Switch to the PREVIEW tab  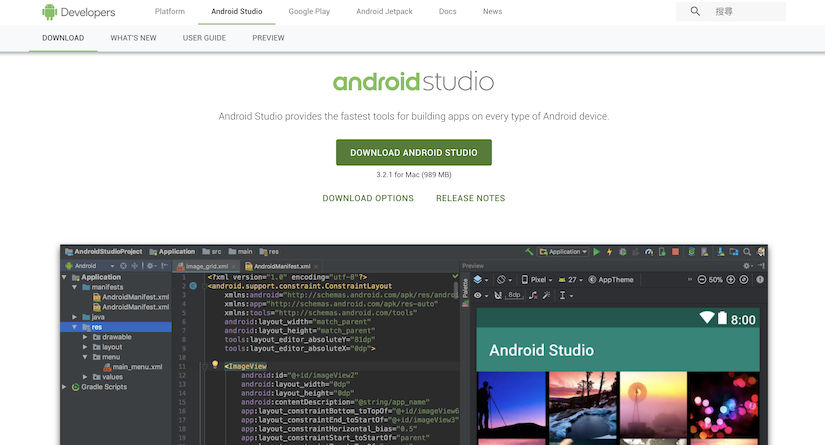[268, 38]
